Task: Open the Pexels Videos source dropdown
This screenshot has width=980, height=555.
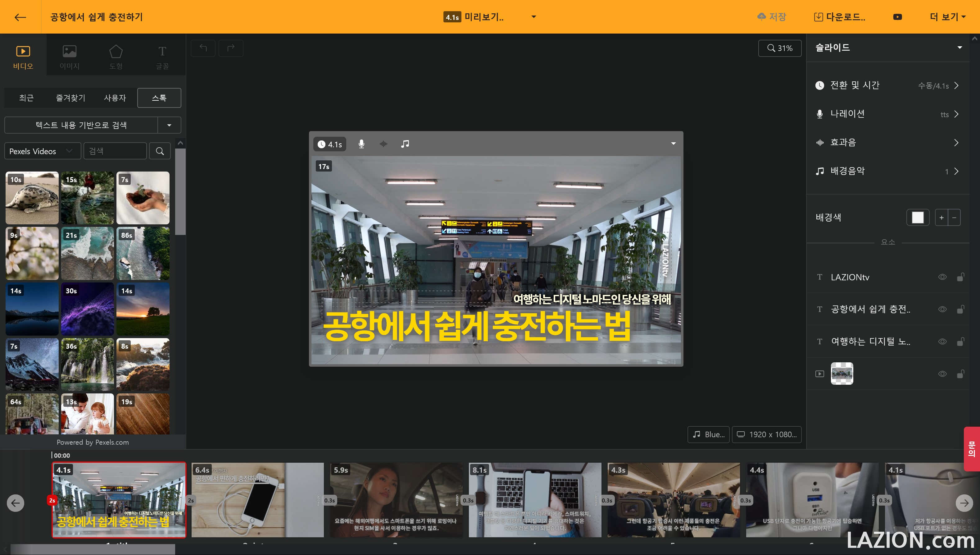Action: [42, 151]
